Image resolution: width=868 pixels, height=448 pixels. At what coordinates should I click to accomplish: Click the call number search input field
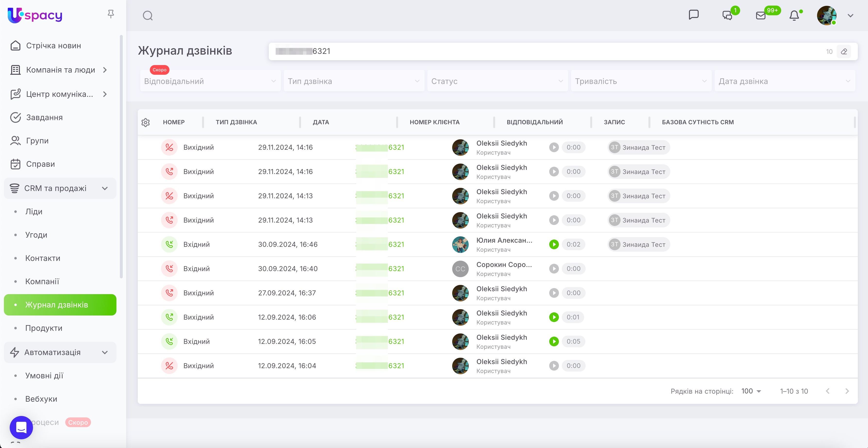(x=539, y=51)
